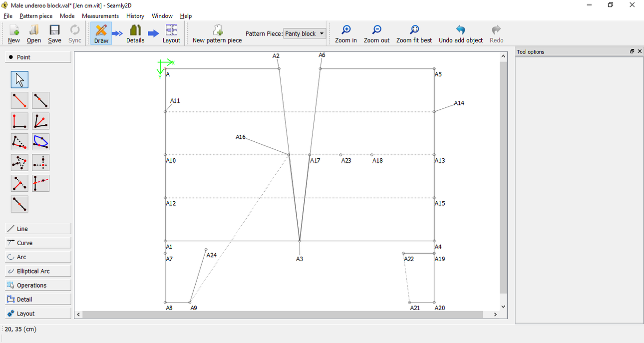Open the Elliptical Arc tools category

pyautogui.click(x=37, y=271)
